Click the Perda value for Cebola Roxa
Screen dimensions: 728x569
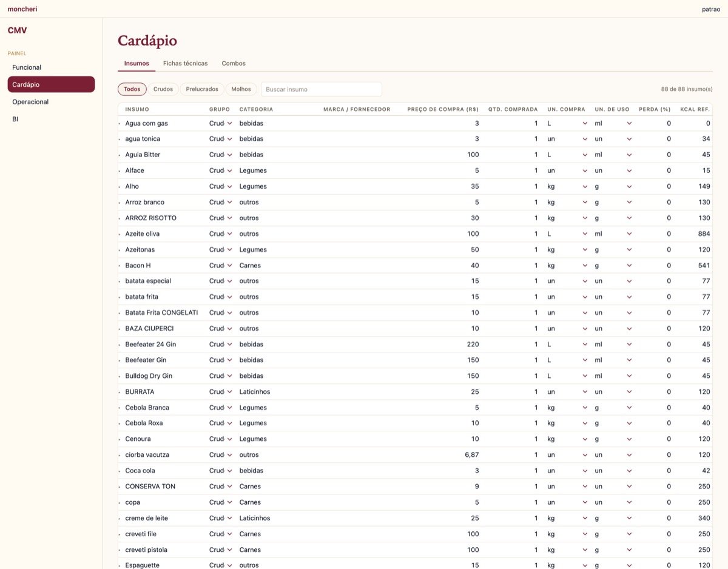tap(669, 423)
